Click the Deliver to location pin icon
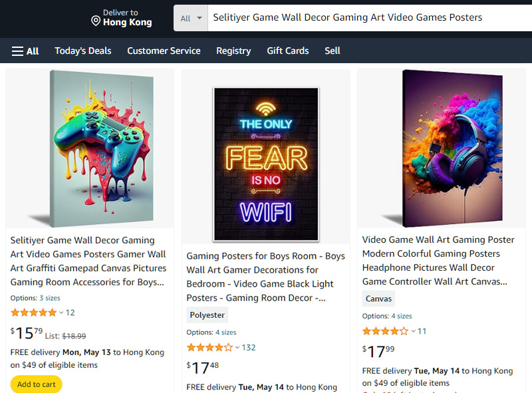The width and height of the screenshot is (532, 393). [x=96, y=21]
